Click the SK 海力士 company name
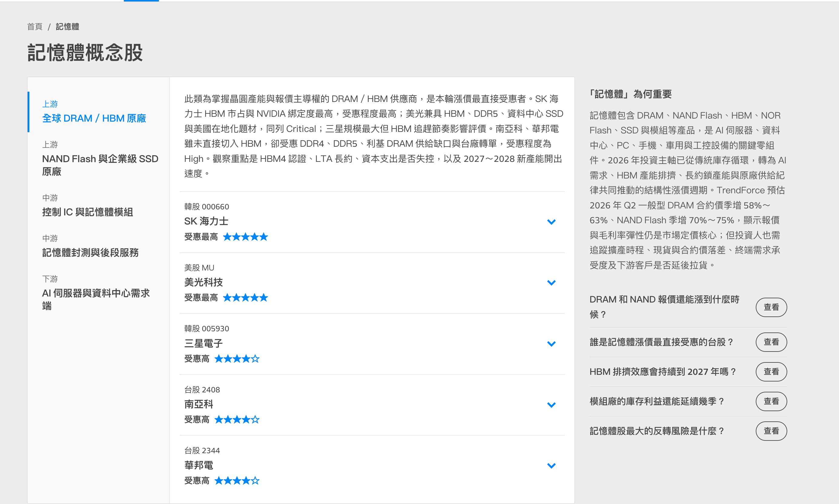839x504 pixels. coord(206,221)
